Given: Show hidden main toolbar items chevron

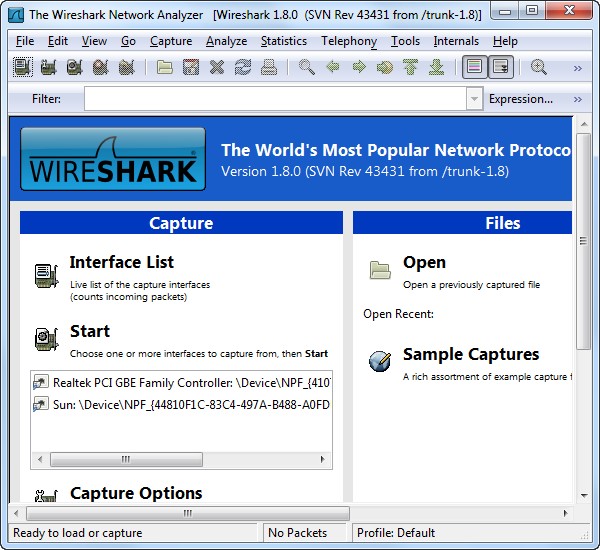Looking at the screenshot, I should pyautogui.click(x=578, y=69).
